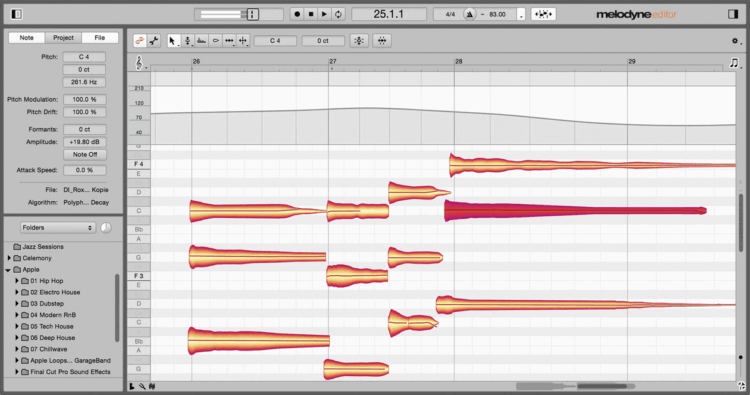Toggle the right sidebar panel icon
This screenshot has height=395, width=750.
(733, 14)
